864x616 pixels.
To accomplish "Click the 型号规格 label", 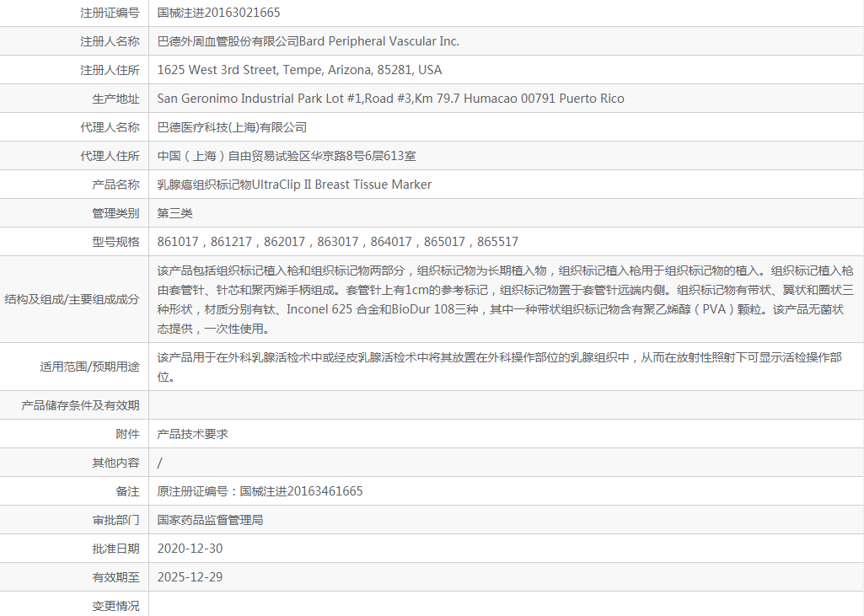I will [x=115, y=242].
